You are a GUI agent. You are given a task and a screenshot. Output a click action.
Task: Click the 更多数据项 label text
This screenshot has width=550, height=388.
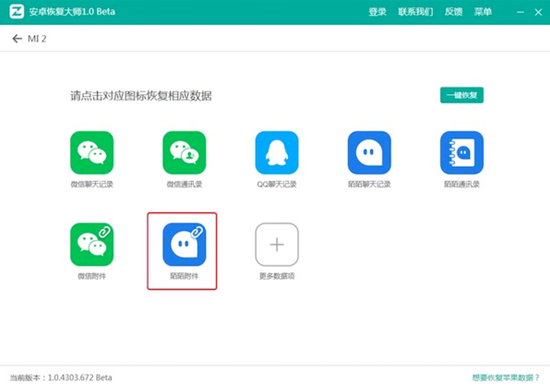click(x=277, y=276)
